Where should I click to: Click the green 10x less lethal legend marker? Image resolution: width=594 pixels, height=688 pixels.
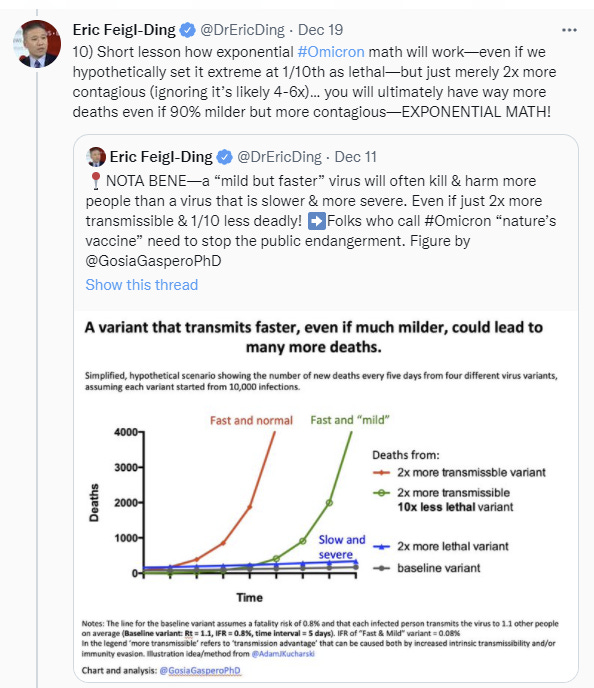pyautogui.click(x=381, y=493)
